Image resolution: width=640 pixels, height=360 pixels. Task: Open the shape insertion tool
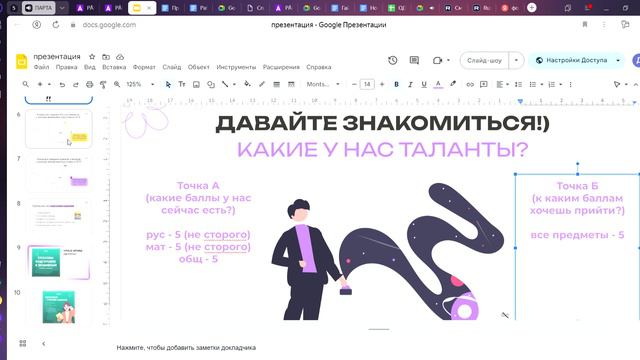point(211,84)
